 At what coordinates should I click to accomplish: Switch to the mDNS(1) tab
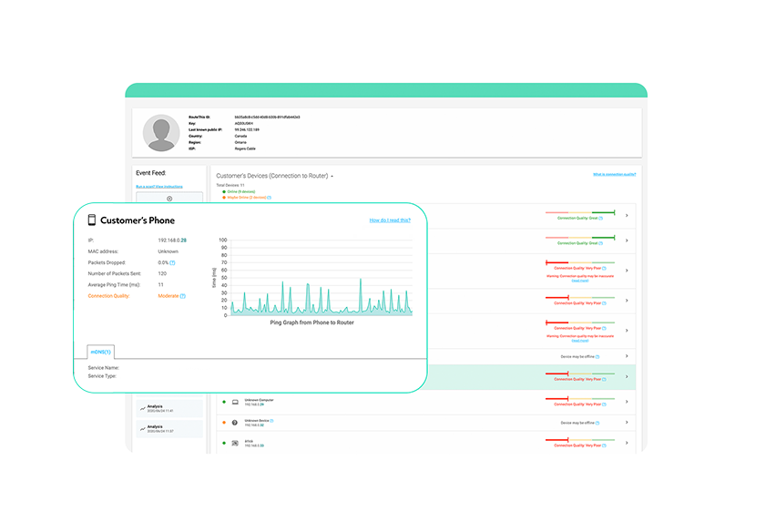(x=100, y=352)
